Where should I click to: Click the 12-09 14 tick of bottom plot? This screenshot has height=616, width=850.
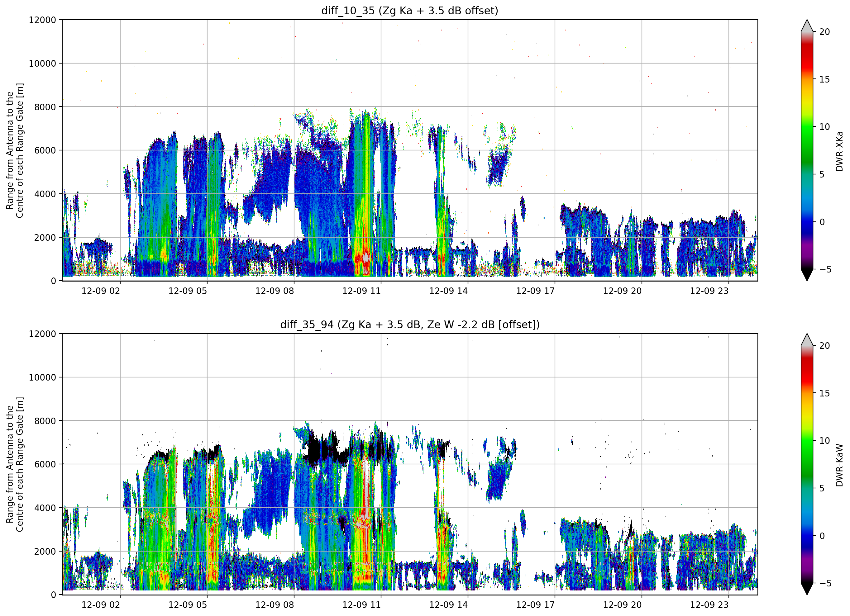click(x=448, y=605)
